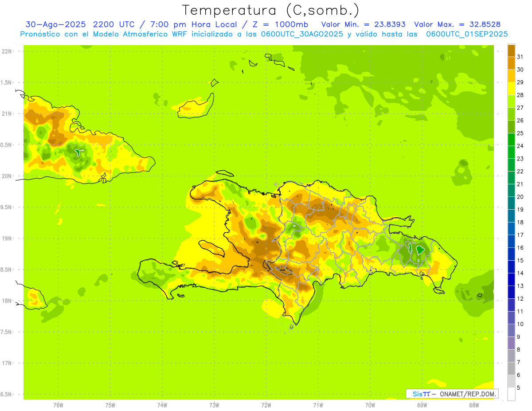Click the legend value label '8'
The image size is (532, 411).
click(519, 349)
